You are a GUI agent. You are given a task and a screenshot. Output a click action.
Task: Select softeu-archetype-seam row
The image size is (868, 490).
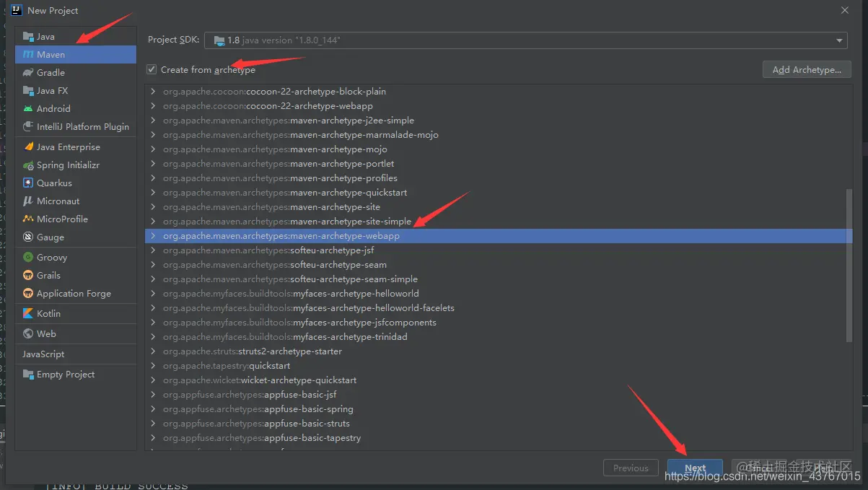(498, 265)
